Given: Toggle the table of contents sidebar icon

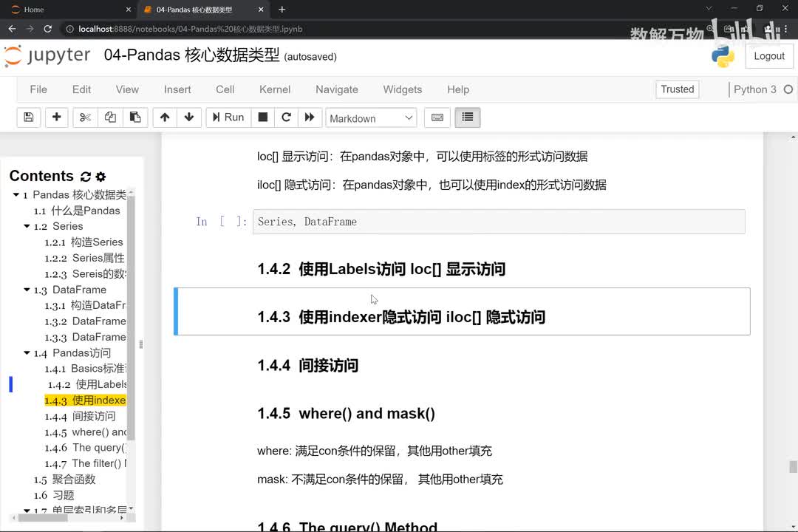Looking at the screenshot, I should coord(467,117).
